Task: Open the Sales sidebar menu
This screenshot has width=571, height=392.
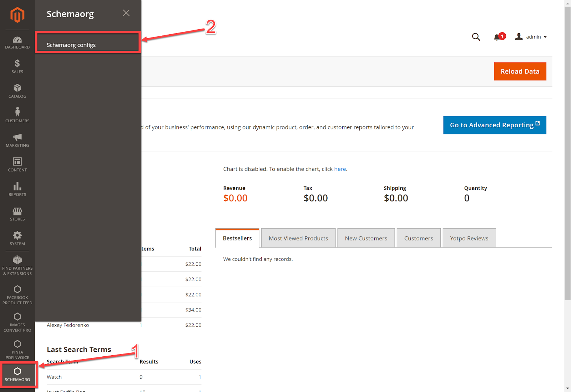Action: click(x=17, y=67)
